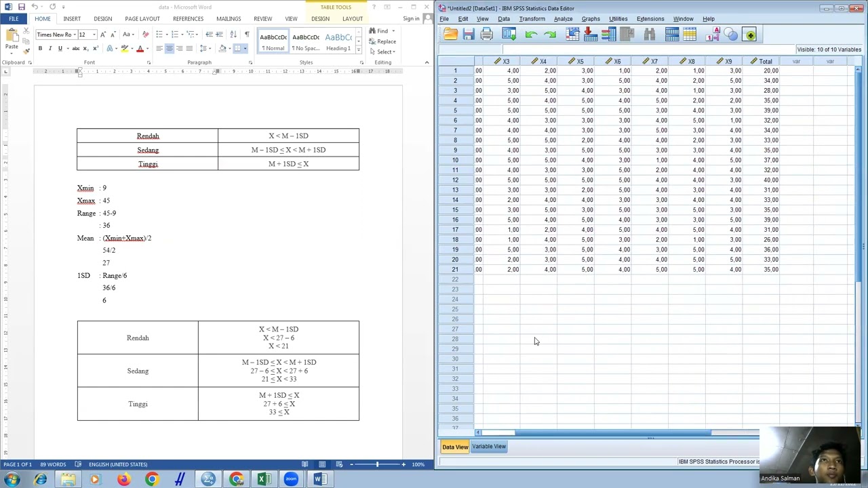This screenshot has width=868, height=488.
Task: Toggle subscript in Word
Action: click(x=85, y=49)
